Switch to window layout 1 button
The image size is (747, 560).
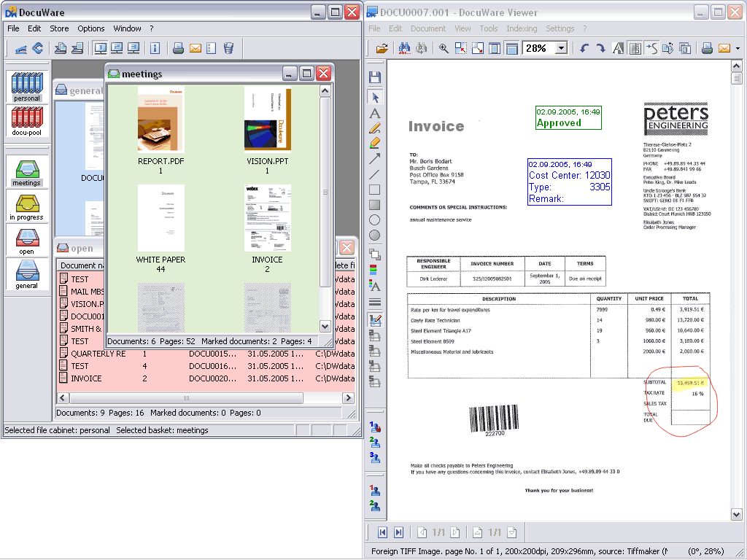(x=100, y=48)
